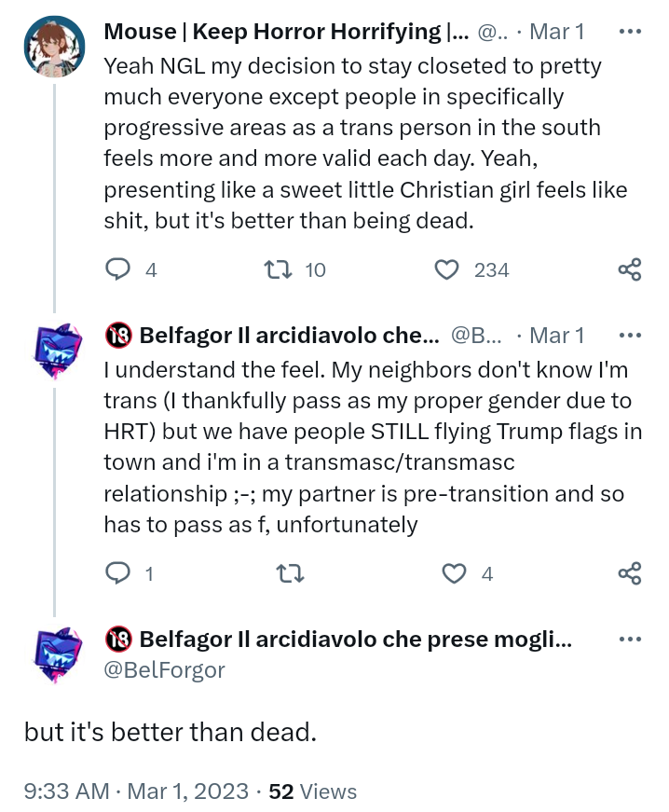View Belfagor's avatar on the main tweet
This screenshot has height=812, width=669.
pos(54,655)
